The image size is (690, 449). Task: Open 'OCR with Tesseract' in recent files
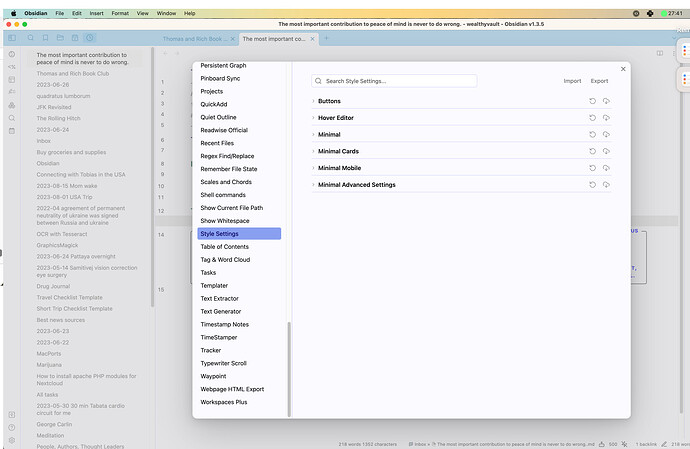[62, 234]
